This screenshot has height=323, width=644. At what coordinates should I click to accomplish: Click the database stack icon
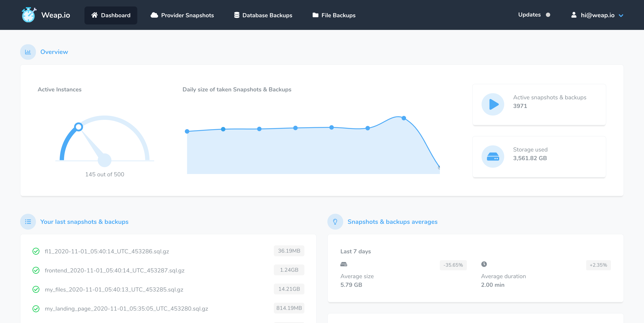point(236,15)
